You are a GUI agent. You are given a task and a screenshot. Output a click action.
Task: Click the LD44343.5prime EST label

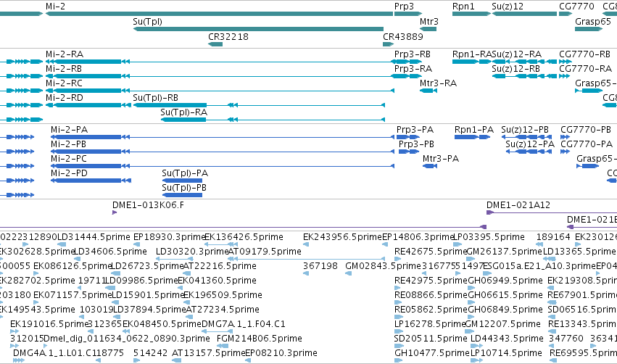coord(507,339)
